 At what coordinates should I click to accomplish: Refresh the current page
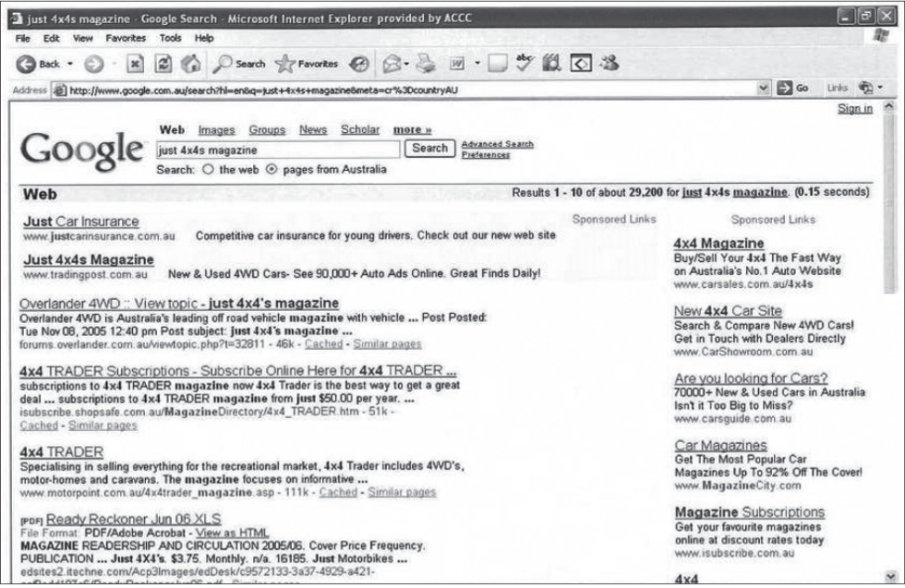pos(163,64)
